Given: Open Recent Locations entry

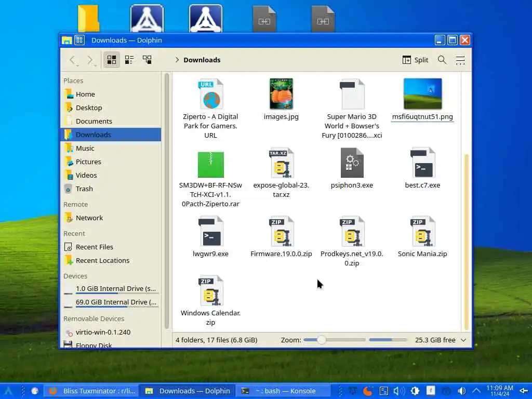Looking at the screenshot, I should [x=111, y=261].
